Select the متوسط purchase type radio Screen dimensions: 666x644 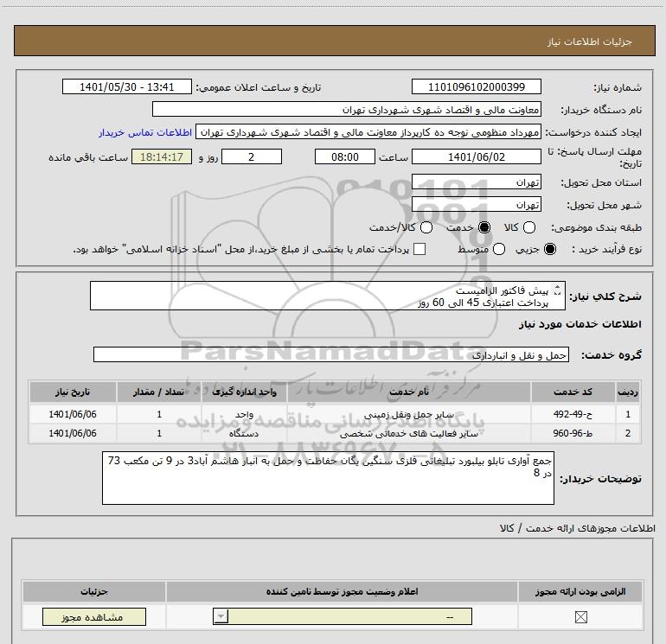point(499,249)
